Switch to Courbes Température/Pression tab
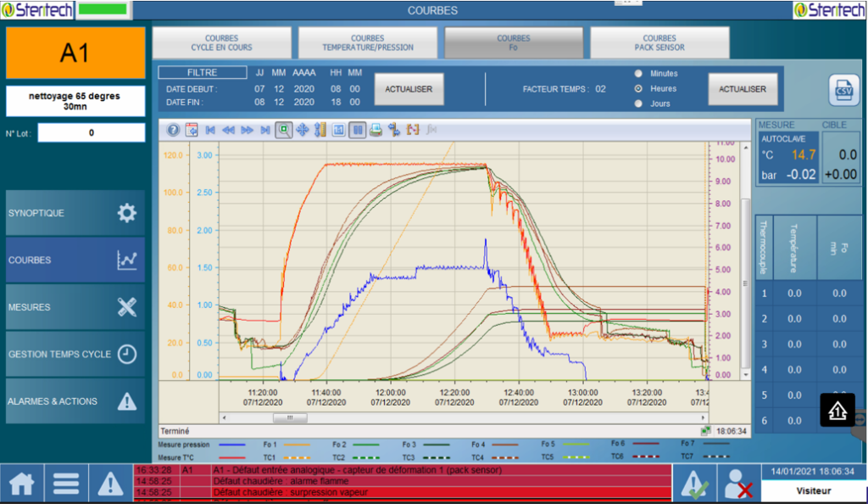868x504 pixels. point(367,42)
